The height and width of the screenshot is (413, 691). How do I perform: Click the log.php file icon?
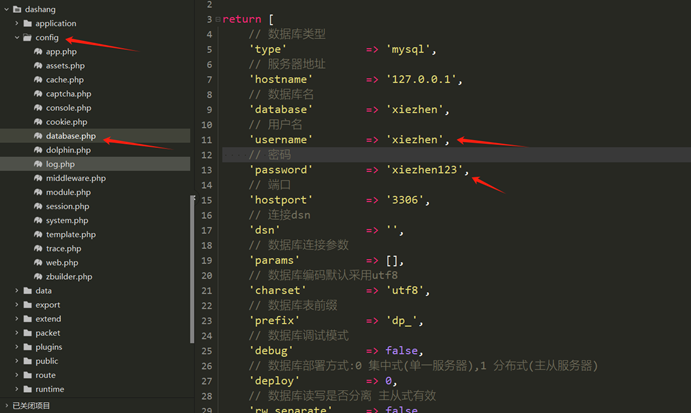[x=38, y=164]
